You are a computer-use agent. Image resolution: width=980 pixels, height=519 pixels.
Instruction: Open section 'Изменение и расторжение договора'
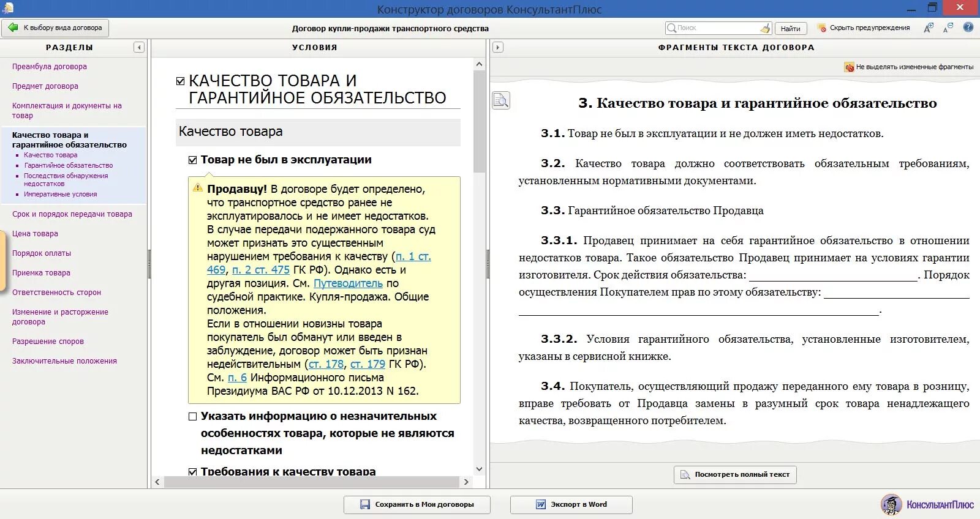point(60,317)
